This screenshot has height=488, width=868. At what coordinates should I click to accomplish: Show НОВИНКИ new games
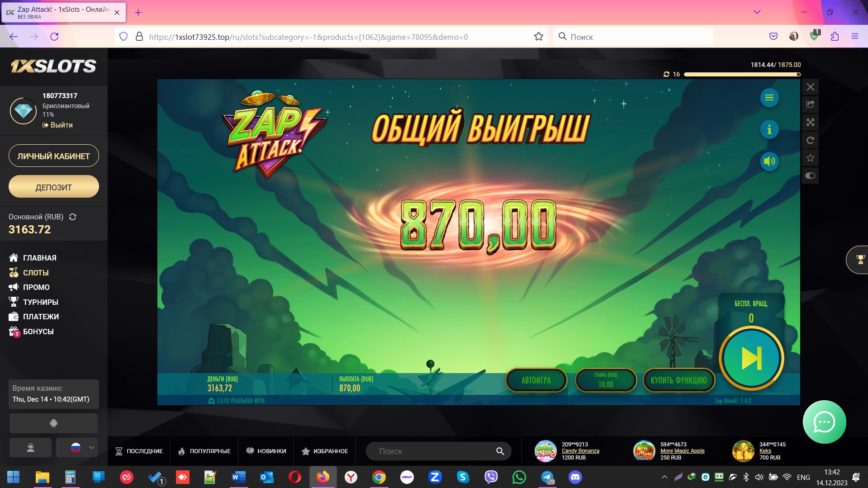tap(266, 451)
